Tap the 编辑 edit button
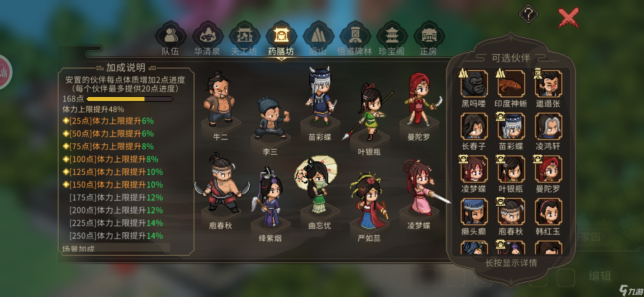The image size is (644, 297). point(600,276)
